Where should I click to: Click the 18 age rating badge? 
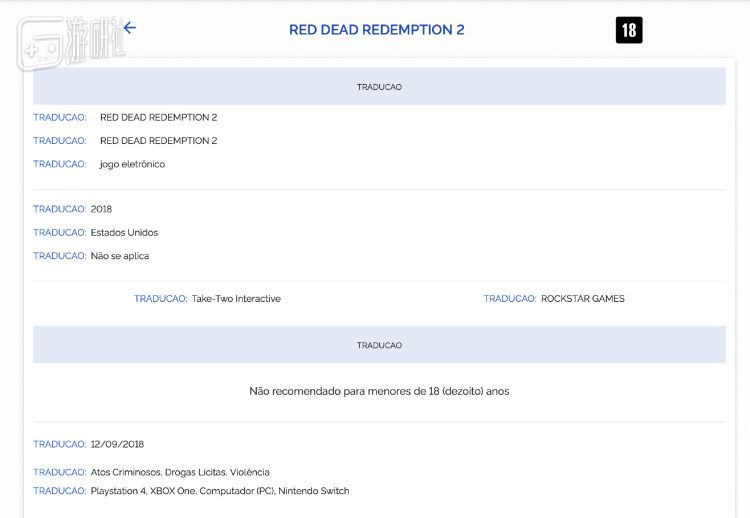[629, 30]
